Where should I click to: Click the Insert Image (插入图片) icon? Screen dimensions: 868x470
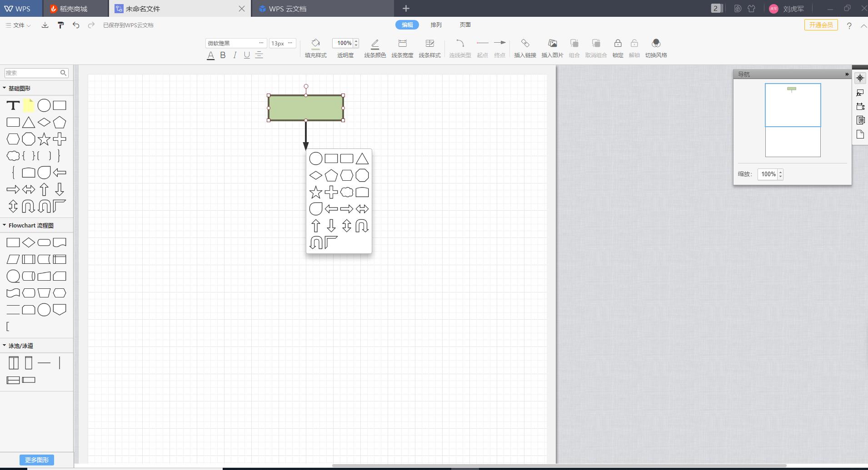coord(552,44)
